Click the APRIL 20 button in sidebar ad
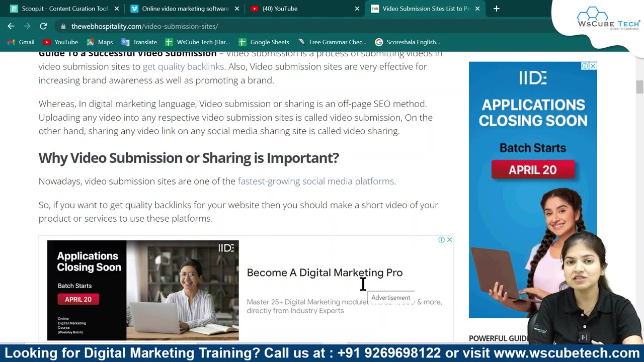 point(533,170)
